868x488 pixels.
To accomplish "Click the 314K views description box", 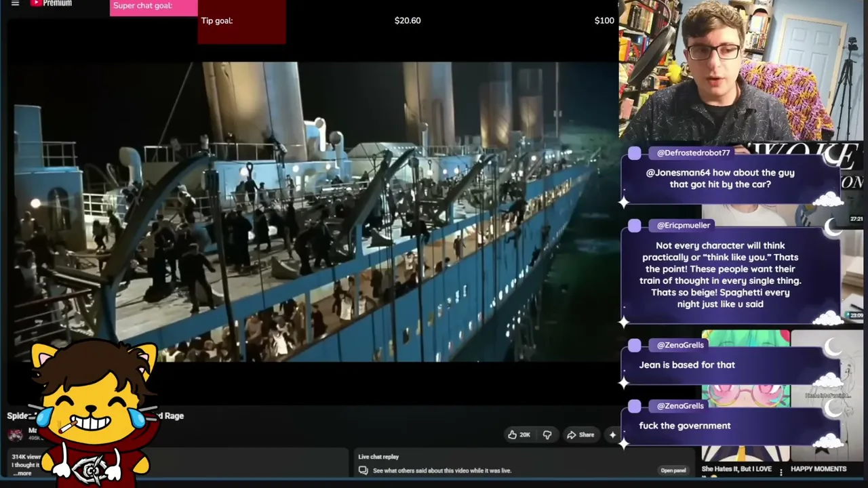I will point(178,464).
